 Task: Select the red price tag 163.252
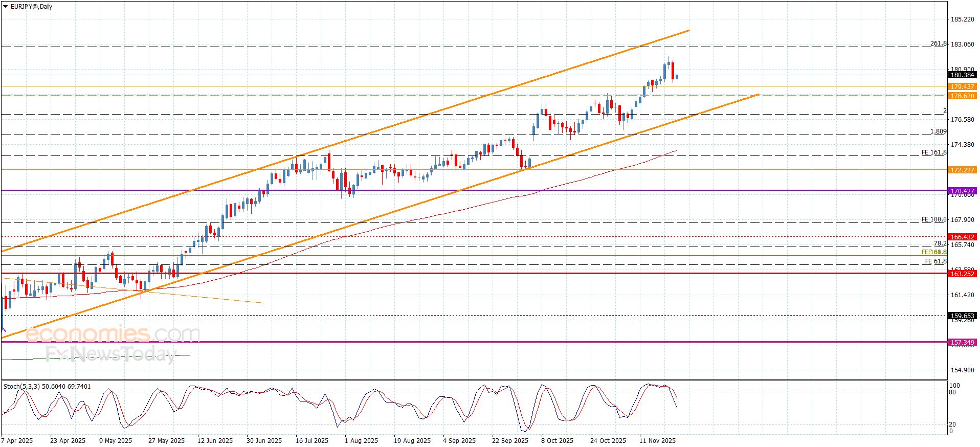[x=962, y=274]
